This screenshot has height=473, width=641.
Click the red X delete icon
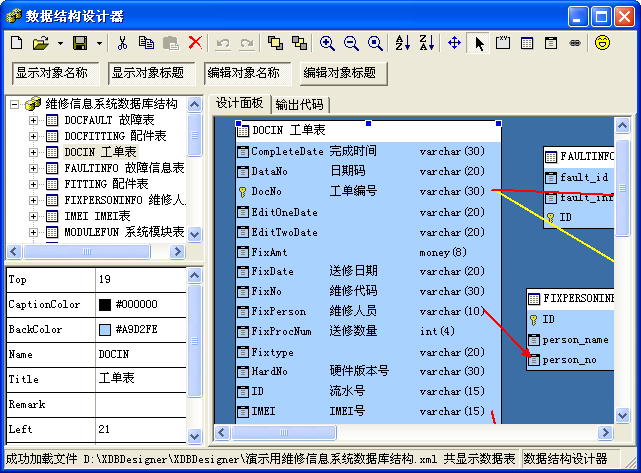click(194, 43)
